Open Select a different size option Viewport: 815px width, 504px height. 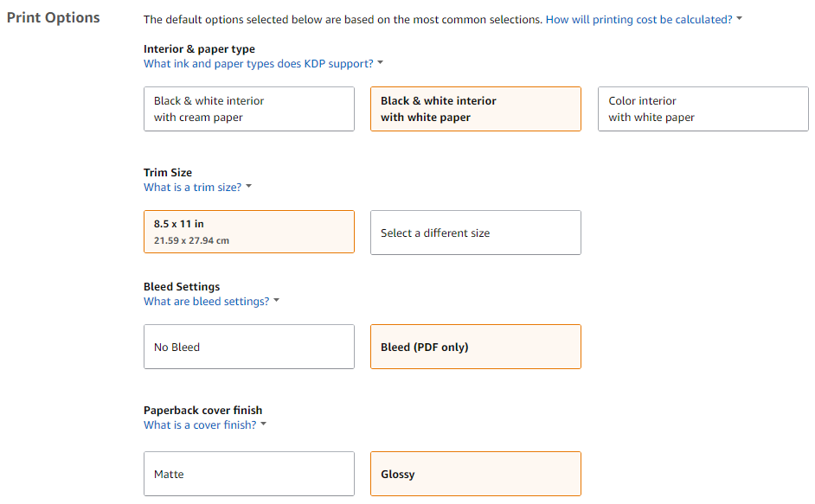click(476, 233)
